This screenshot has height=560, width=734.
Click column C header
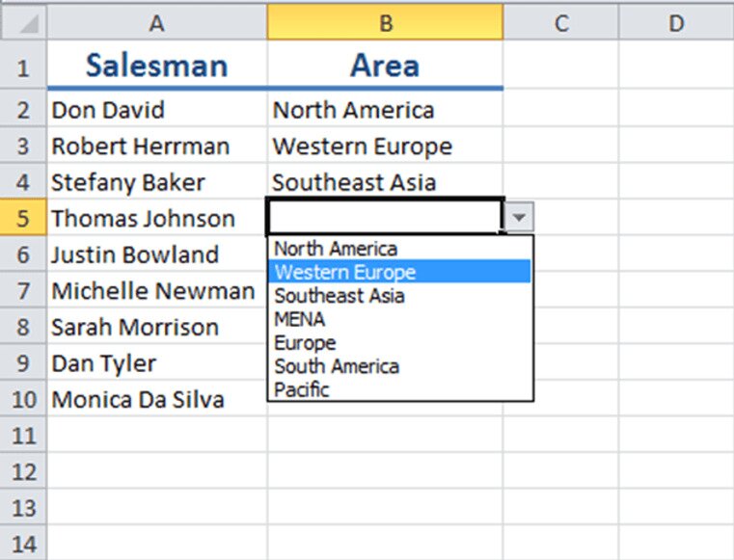[x=560, y=23]
